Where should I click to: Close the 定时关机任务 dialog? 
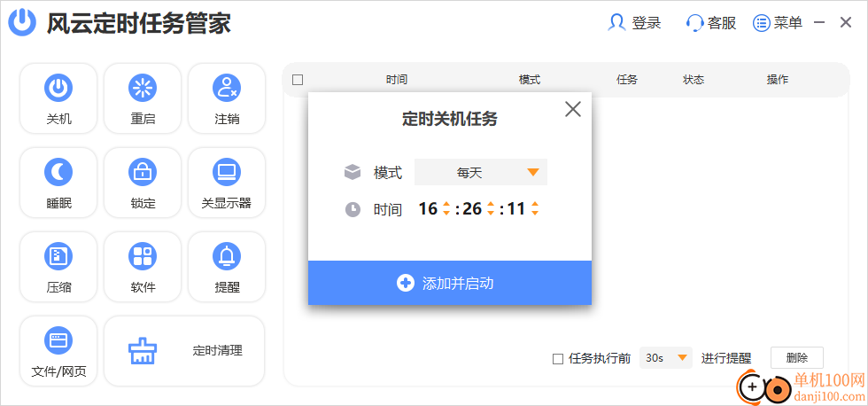[573, 109]
